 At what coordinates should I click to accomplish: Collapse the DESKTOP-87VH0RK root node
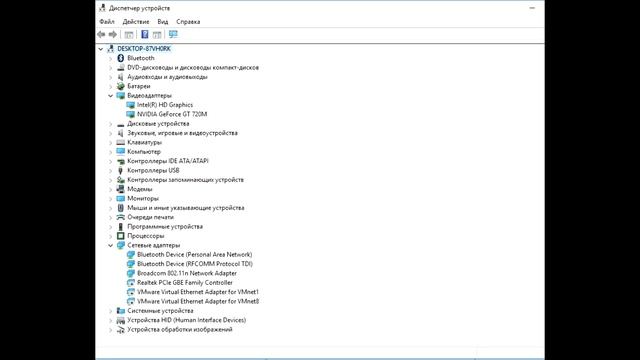101,49
